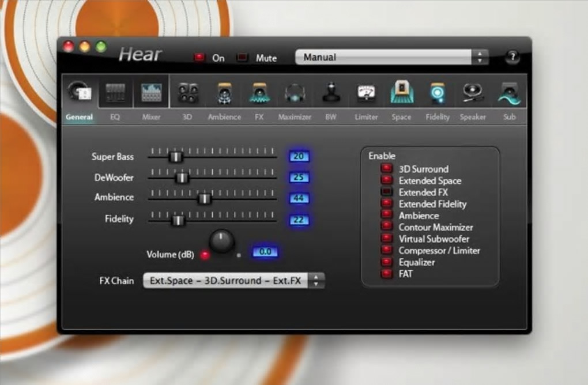Enable Extended FX effect
588x385 pixels.
click(387, 191)
